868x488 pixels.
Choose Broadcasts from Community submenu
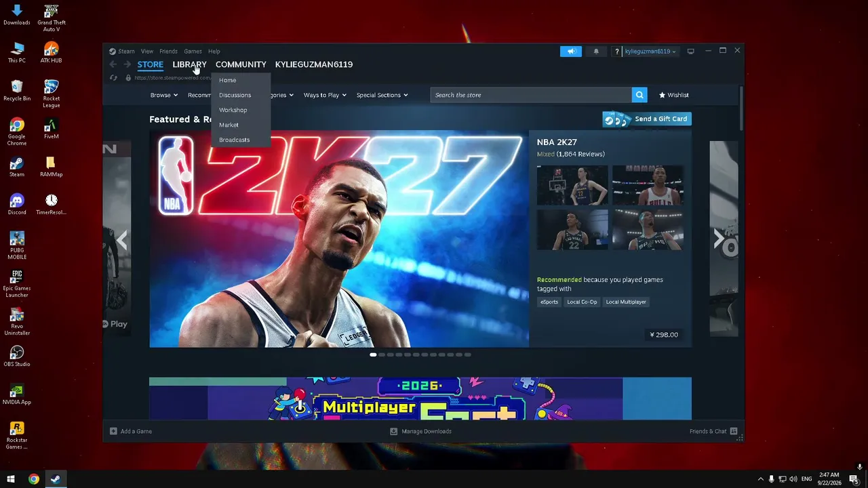point(241,140)
